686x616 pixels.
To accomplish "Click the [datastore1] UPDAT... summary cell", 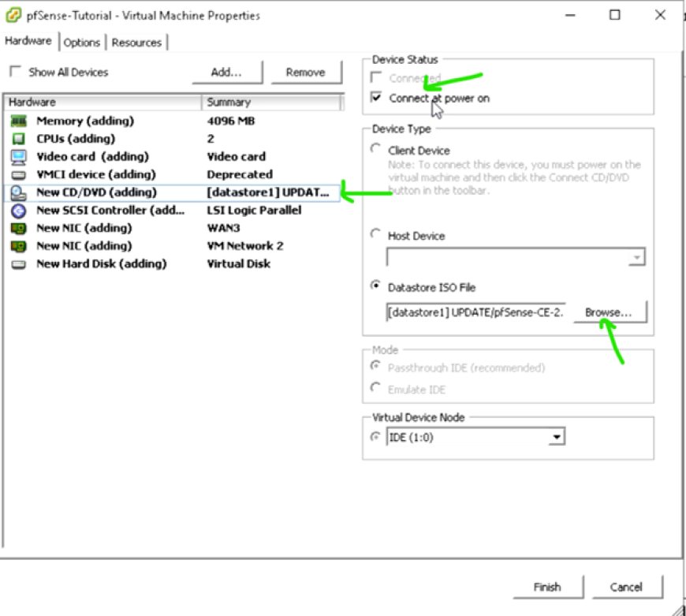I will pos(268,193).
